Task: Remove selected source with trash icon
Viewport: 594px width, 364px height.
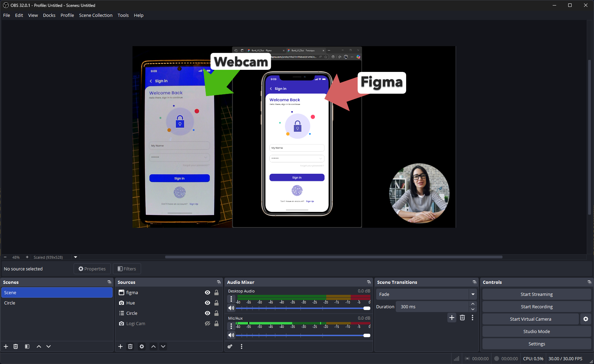Action: pos(130,346)
